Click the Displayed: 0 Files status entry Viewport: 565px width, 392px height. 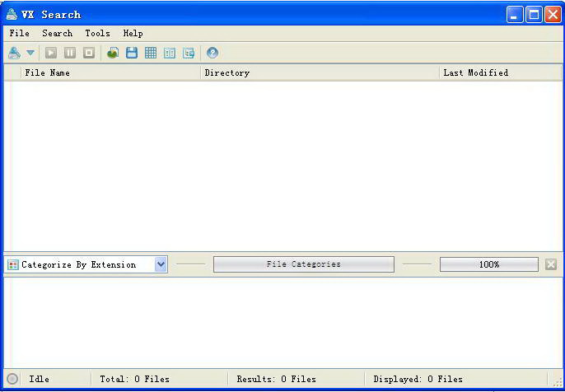[x=418, y=379]
